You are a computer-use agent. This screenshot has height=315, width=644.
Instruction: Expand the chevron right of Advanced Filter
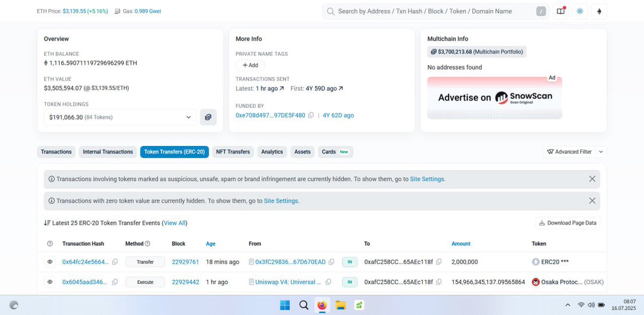click(x=601, y=152)
